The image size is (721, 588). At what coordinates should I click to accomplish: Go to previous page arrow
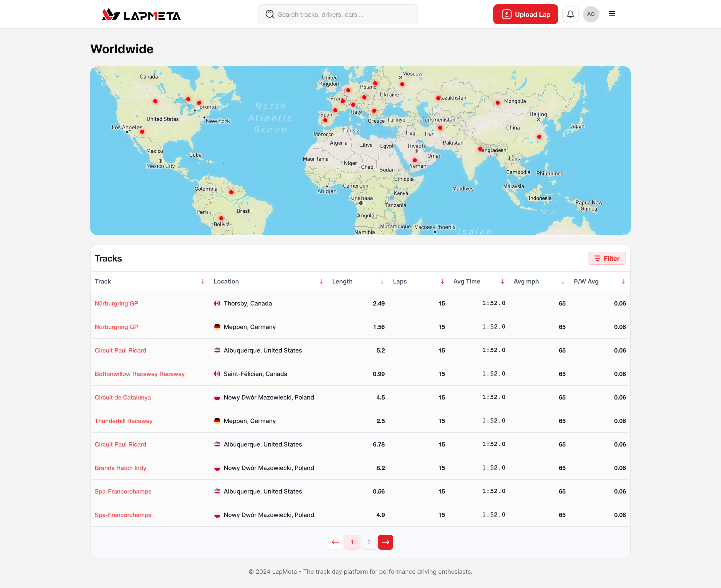point(336,542)
